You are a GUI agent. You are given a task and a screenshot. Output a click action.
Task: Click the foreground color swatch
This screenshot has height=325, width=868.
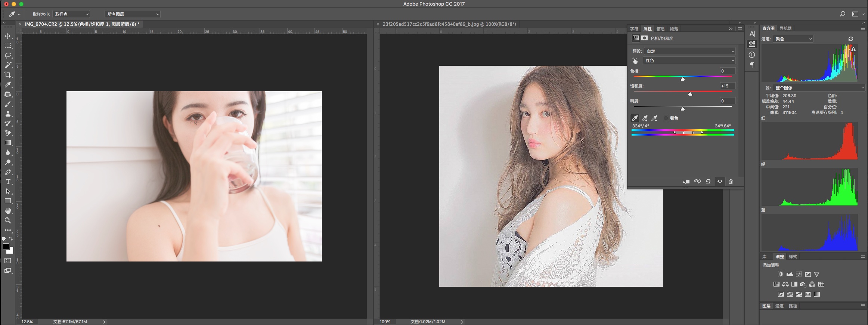6,247
